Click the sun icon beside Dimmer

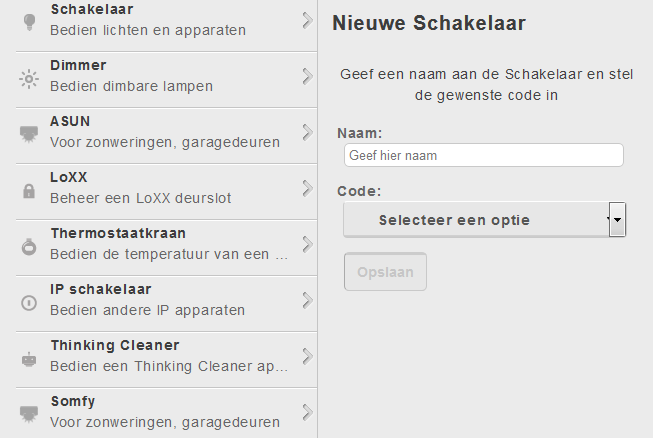tap(28, 78)
